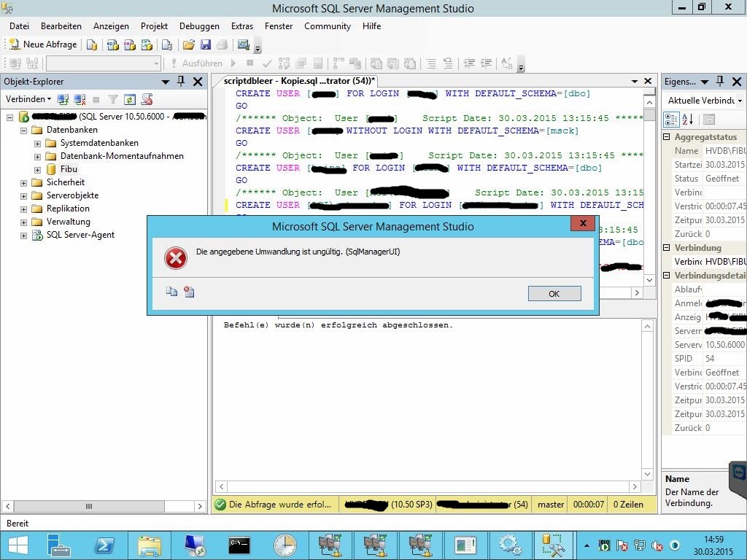Expand the Fibu database node
The width and height of the screenshot is (747, 560).
pyautogui.click(x=37, y=169)
